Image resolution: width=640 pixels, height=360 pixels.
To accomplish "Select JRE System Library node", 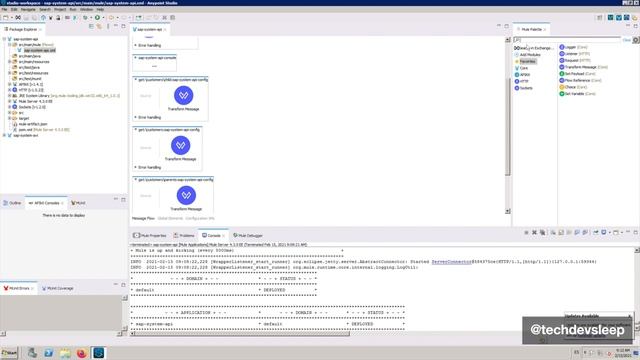I will coord(66,96).
